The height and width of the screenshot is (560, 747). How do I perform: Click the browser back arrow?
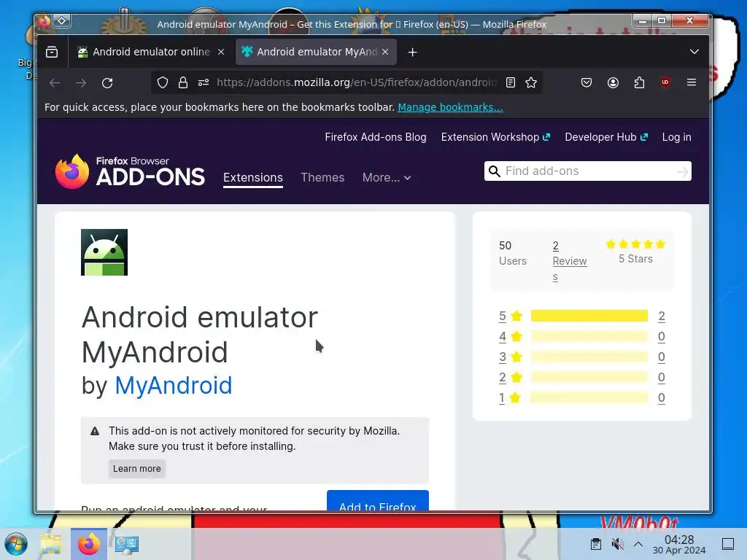55,83
